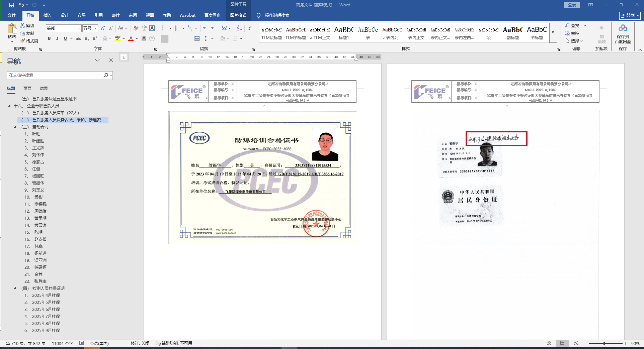The image size is (644, 349).
Task: Toggle the character border button
Action: click(152, 28)
